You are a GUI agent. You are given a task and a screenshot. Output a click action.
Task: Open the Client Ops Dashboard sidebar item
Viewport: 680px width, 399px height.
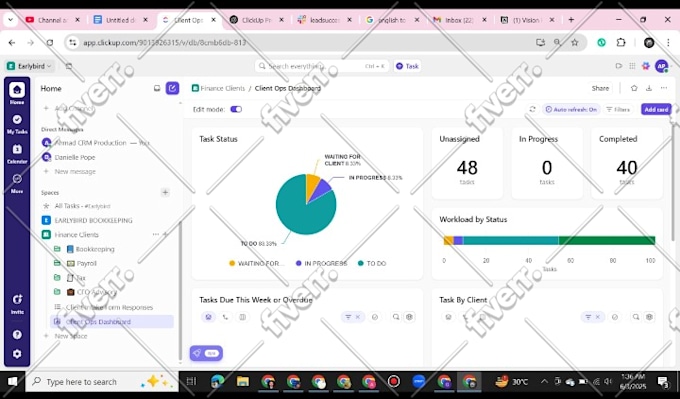(112, 322)
